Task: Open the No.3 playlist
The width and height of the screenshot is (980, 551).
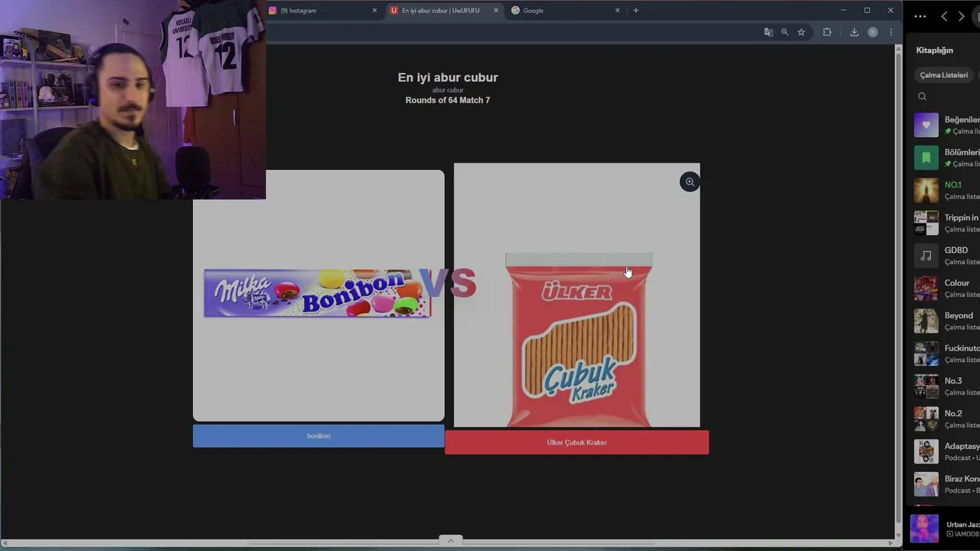Action: point(946,386)
